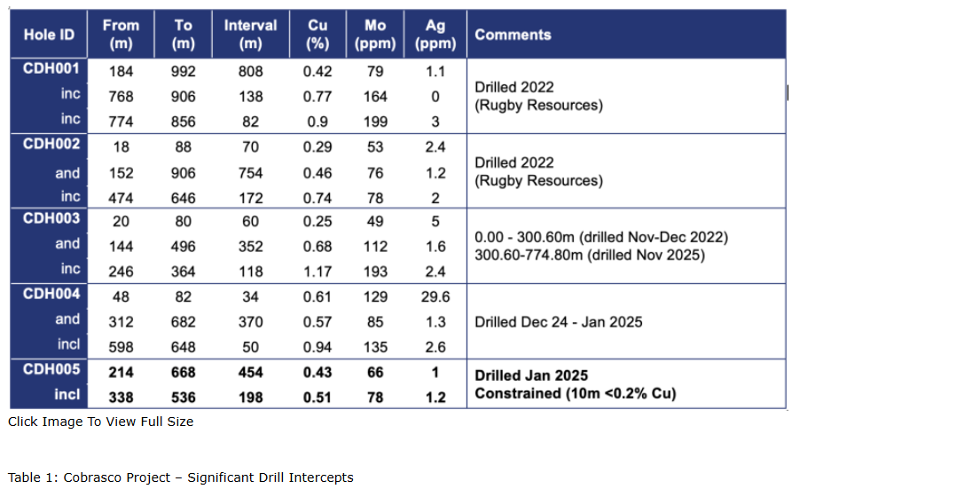Click the 199 Mo value in CDH001
The width and height of the screenshot is (980, 497).
pos(375,122)
